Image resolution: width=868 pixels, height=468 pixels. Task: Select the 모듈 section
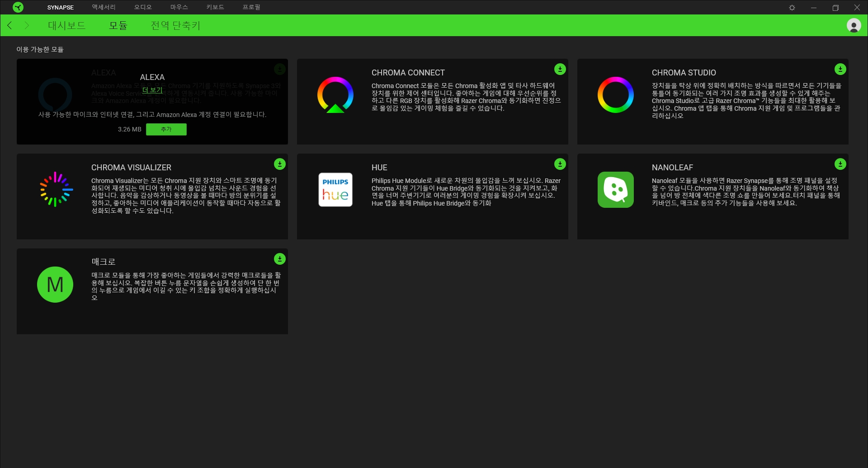click(118, 26)
